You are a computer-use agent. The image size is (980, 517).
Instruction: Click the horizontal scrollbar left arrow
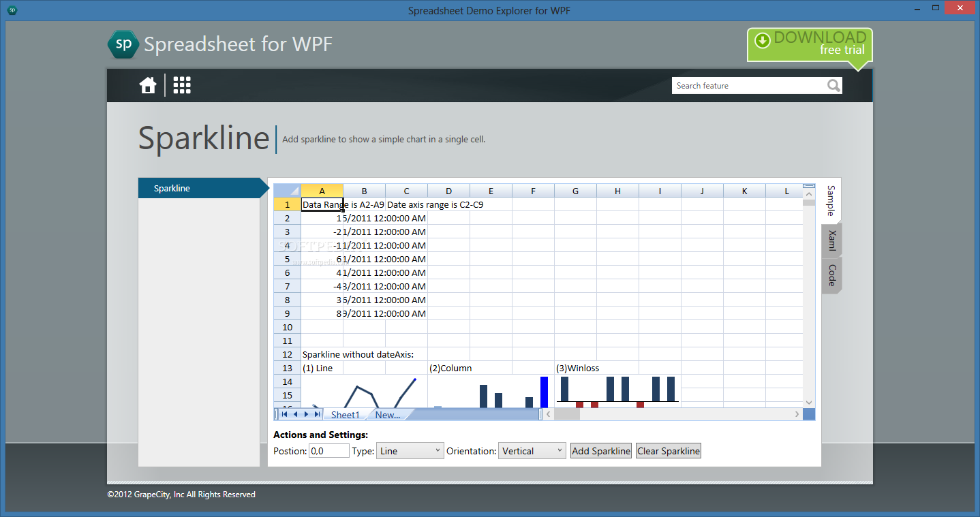coord(549,414)
